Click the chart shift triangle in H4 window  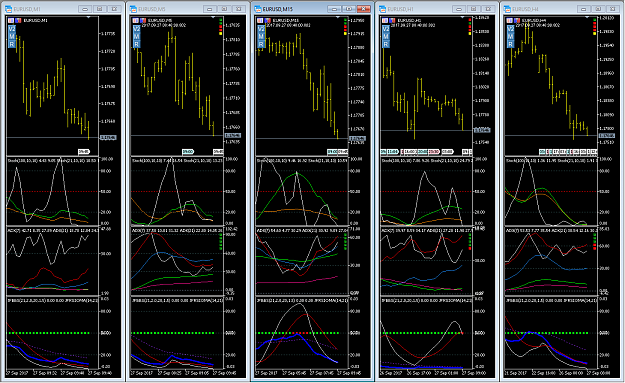pos(588,17)
